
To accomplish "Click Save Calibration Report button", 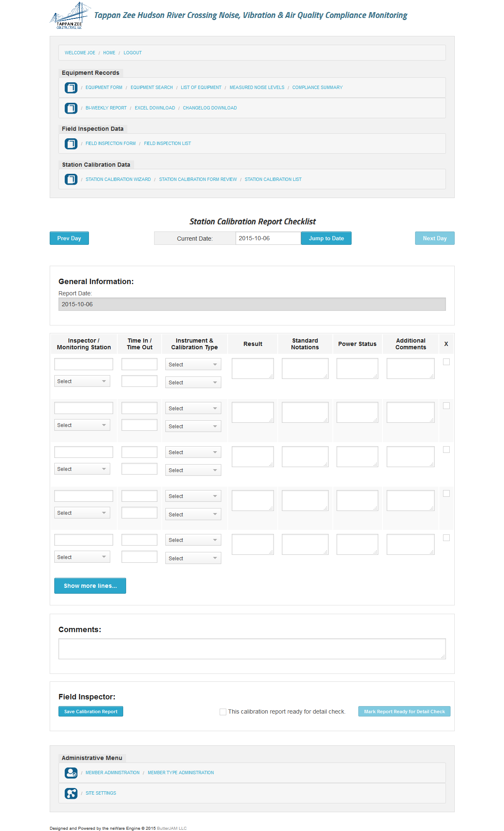I will click(91, 712).
